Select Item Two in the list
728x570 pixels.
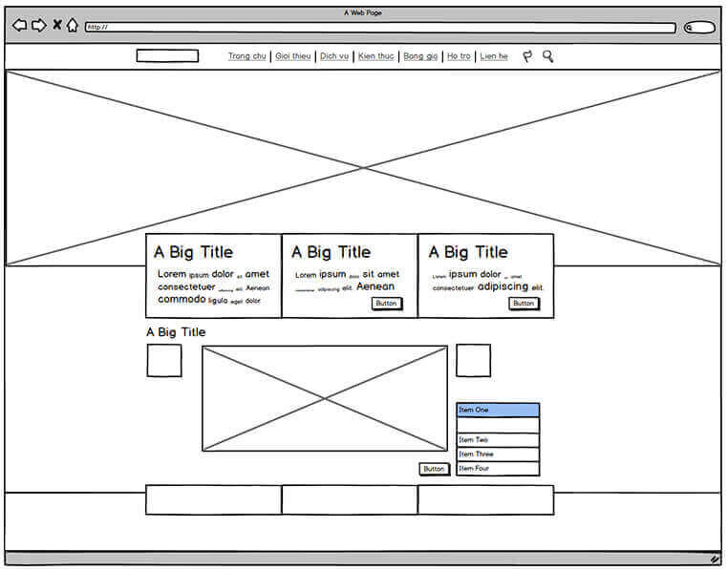click(498, 440)
